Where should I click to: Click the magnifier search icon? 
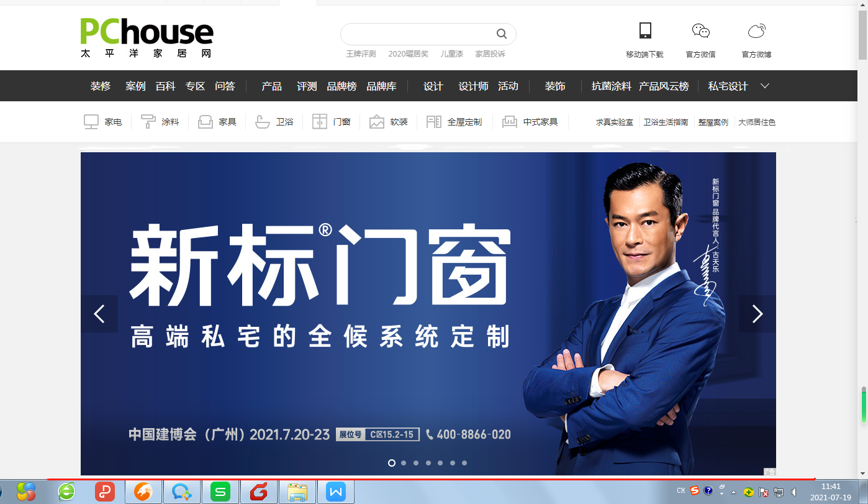click(x=502, y=34)
